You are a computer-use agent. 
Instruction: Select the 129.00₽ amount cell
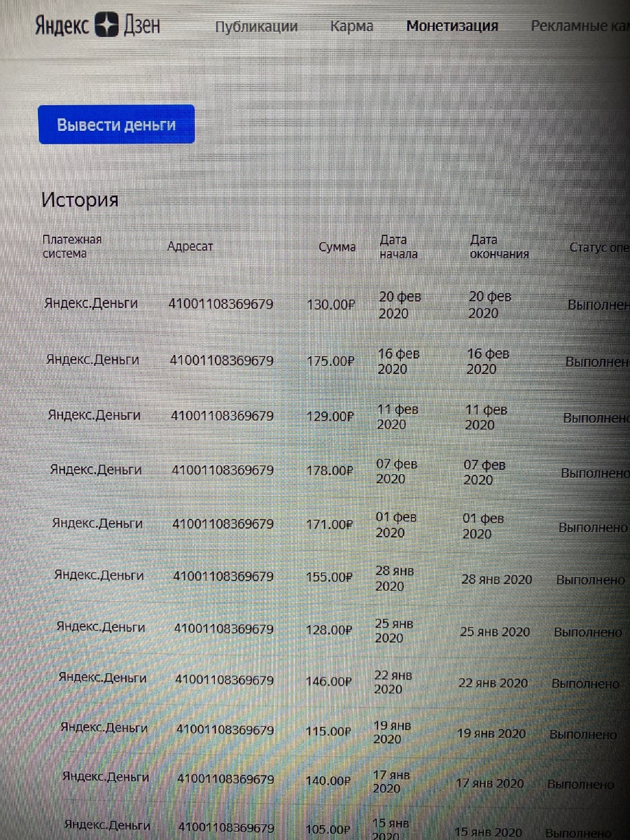click(x=330, y=416)
